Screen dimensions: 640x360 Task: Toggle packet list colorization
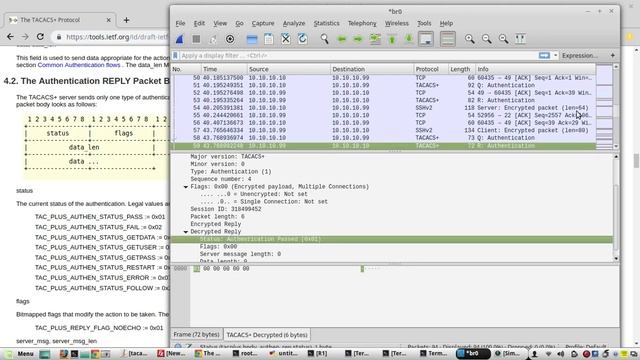click(448, 39)
